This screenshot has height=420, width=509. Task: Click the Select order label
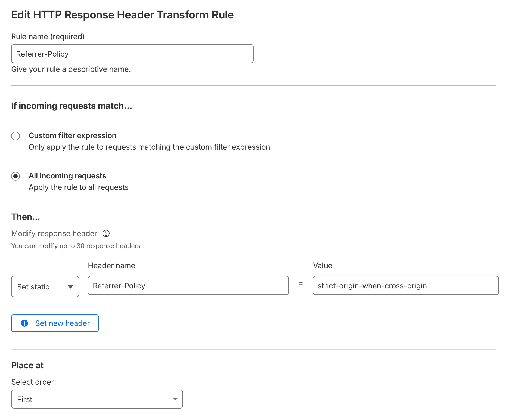[34, 382]
